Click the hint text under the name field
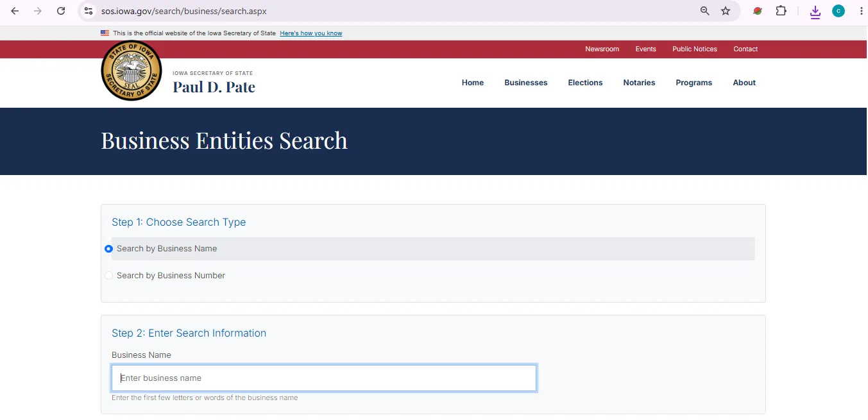This screenshot has width=868, height=420. [205, 398]
